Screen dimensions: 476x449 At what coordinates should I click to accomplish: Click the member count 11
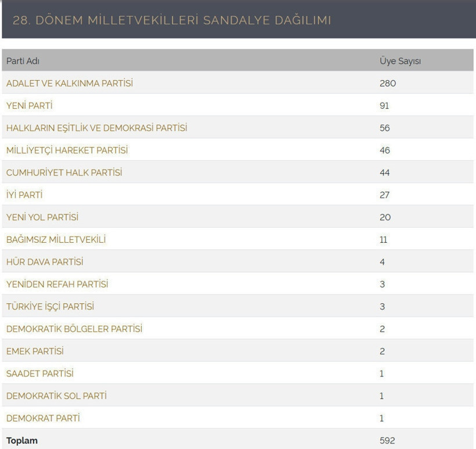(x=383, y=240)
